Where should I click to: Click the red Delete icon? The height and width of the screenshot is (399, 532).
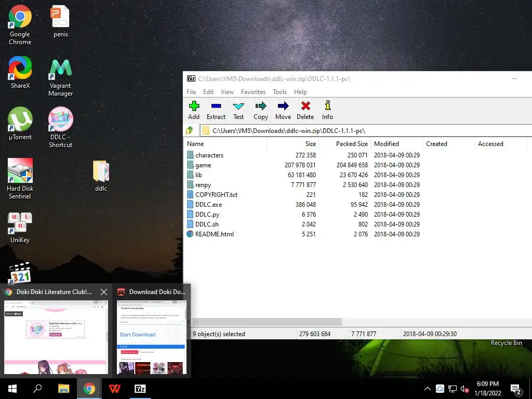click(x=305, y=110)
